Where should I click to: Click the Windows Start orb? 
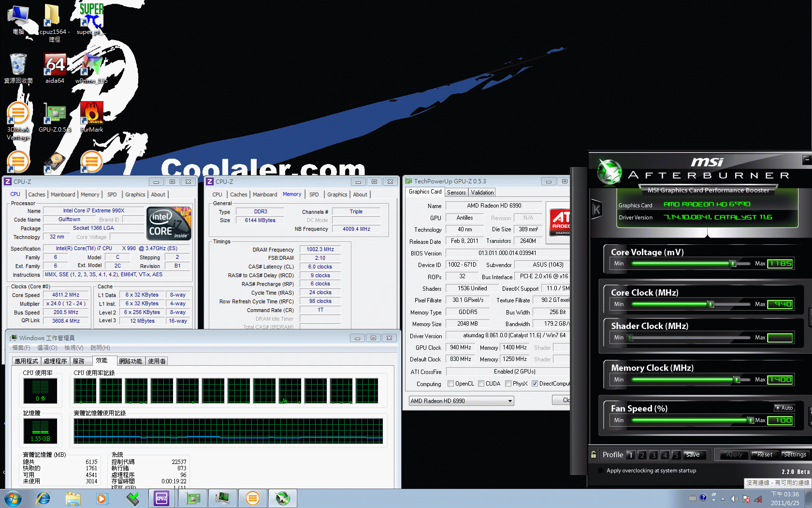click(13, 498)
